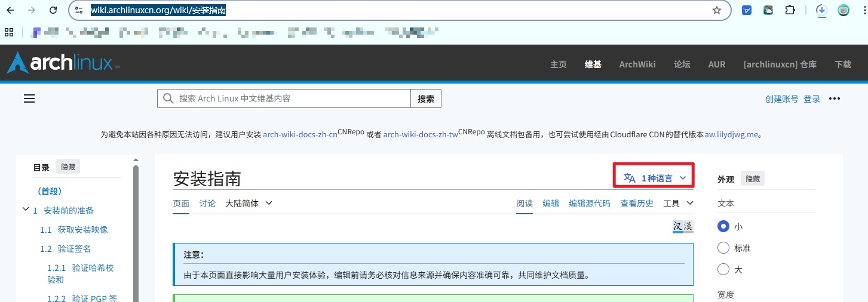Open the browser profile avatar
The width and height of the screenshot is (868, 302).
tap(844, 10)
